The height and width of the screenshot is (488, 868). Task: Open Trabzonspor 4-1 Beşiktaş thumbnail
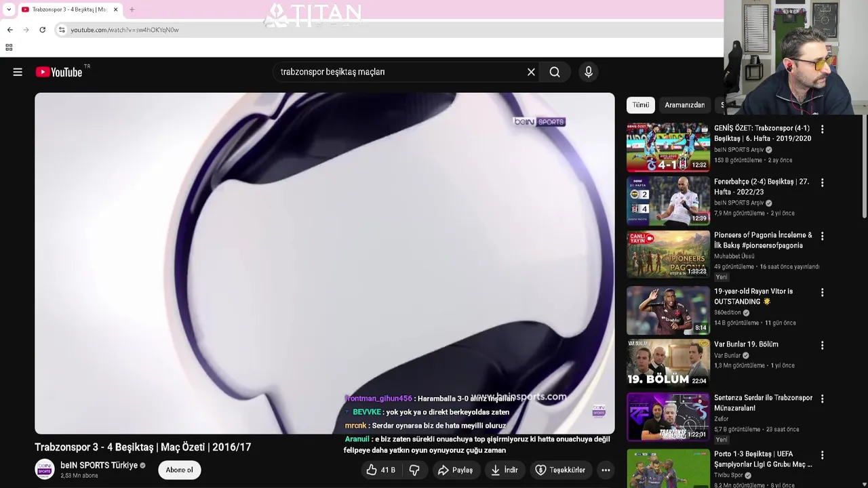[668, 147]
